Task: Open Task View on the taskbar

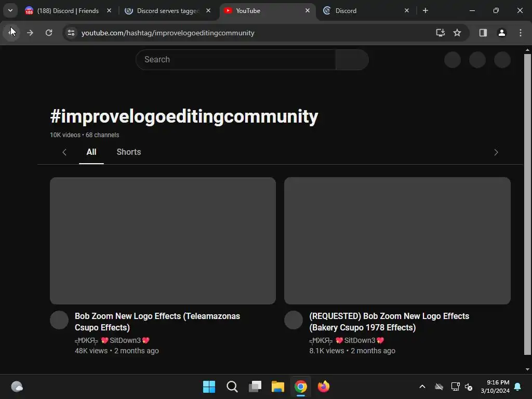Action: [x=255, y=387]
